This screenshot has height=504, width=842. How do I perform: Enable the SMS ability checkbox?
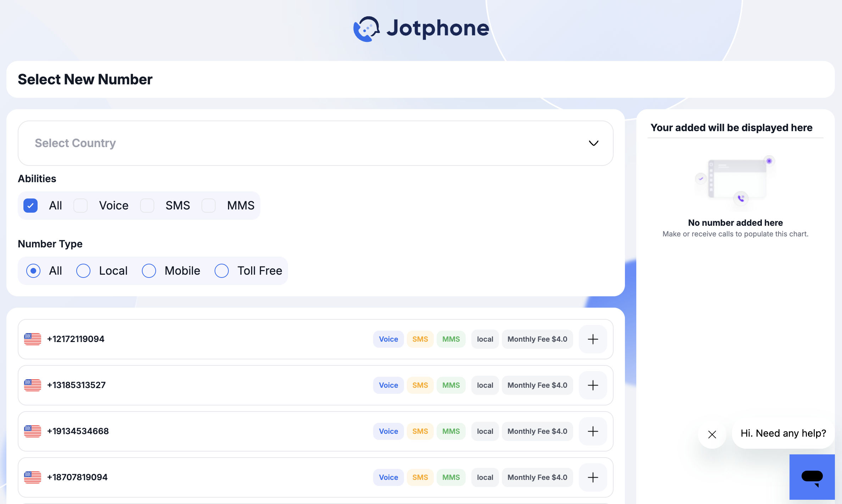(x=147, y=206)
